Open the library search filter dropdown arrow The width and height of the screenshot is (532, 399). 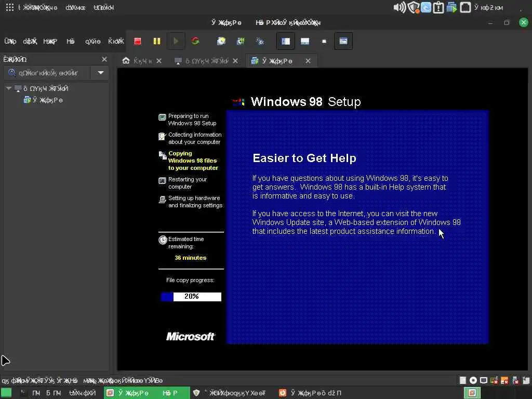(x=100, y=73)
